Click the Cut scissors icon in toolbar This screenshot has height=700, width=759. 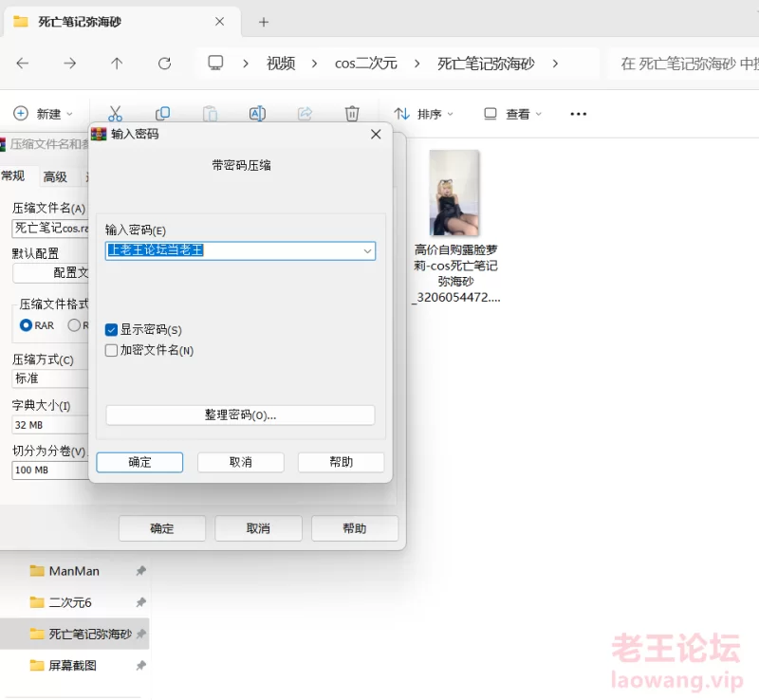[115, 114]
